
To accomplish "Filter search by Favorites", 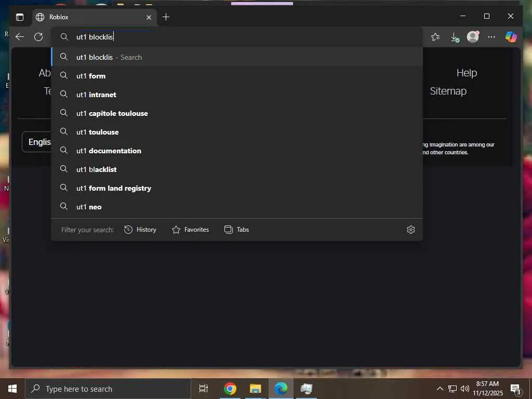I will click(190, 230).
